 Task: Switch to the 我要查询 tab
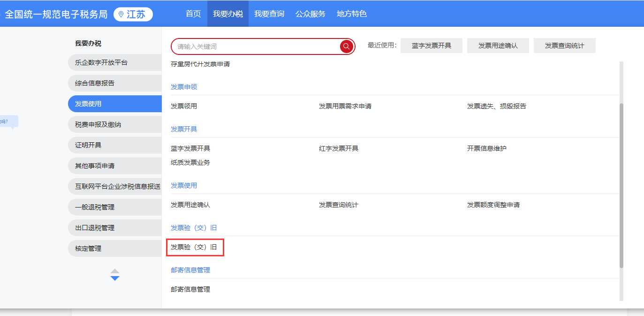(269, 14)
